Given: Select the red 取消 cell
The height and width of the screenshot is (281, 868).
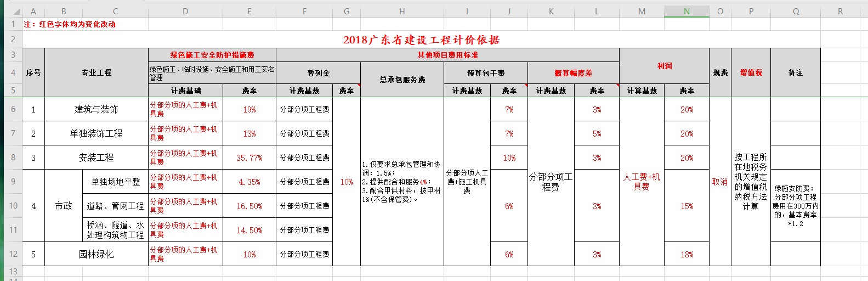Looking at the screenshot, I should (x=721, y=182).
